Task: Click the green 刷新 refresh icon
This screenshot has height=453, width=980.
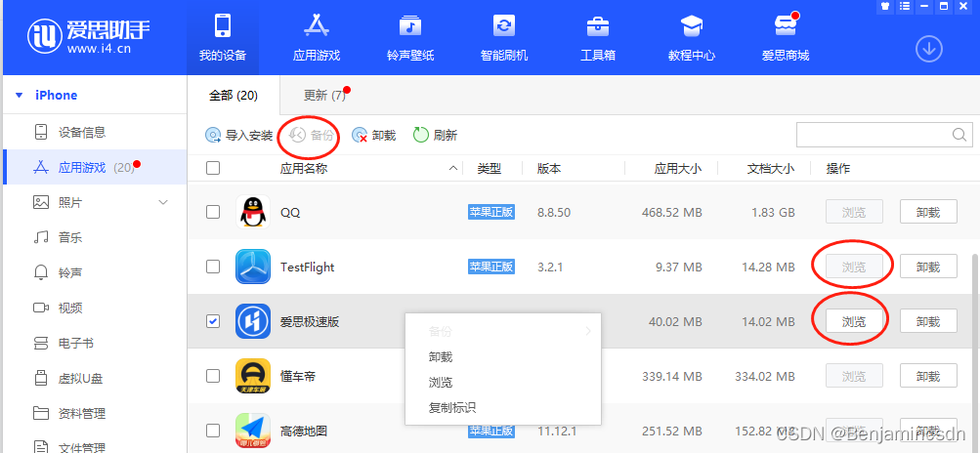Action: (420, 135)
